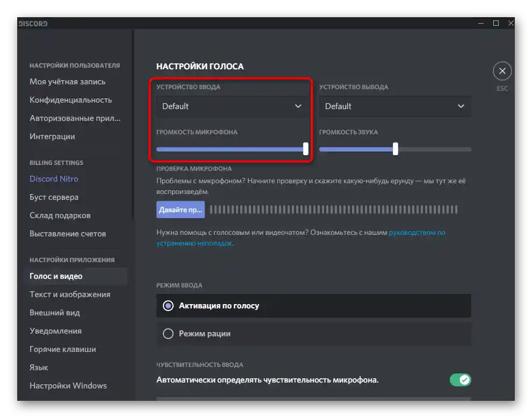Select the Голос и видео section
Image resolution: width=532 pixels, height=418 pixels.
point(76,276)
